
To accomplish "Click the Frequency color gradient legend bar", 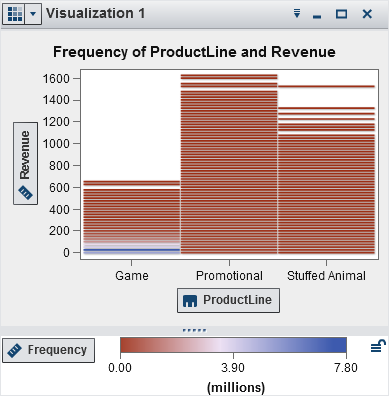I will (x=233, y=345).
